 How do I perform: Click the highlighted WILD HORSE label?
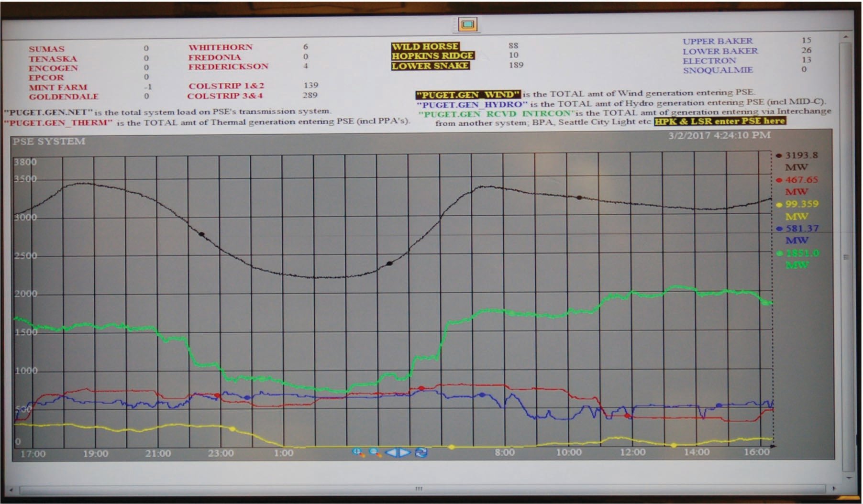pyautogui.click(x=425, y=47)
